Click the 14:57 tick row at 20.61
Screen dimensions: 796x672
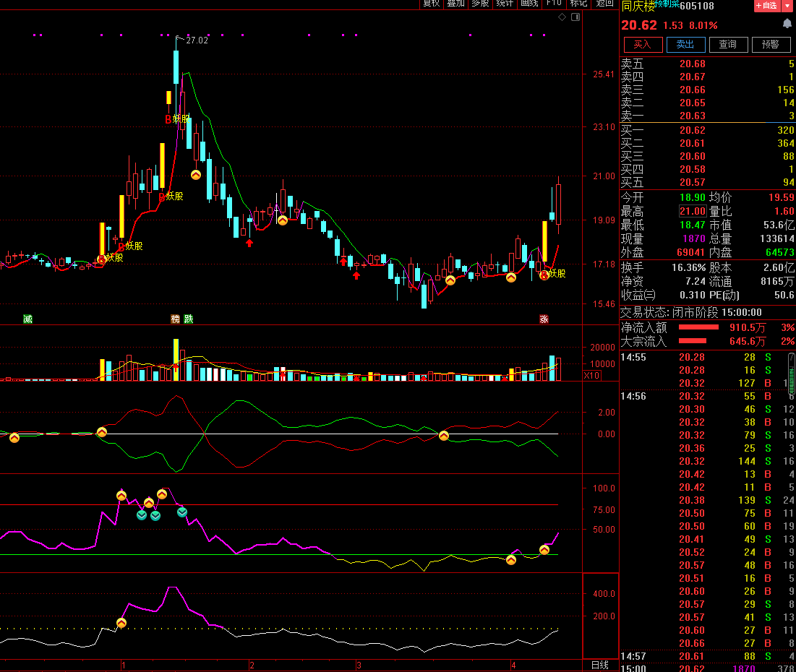click(708, 656)
